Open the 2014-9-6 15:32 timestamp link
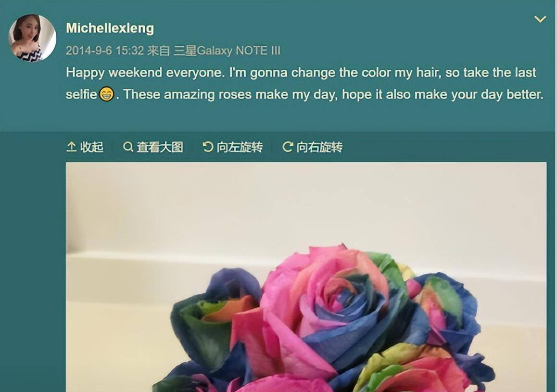Image resolution: width=557 pixels, height=392 pixels. (105, 51)
